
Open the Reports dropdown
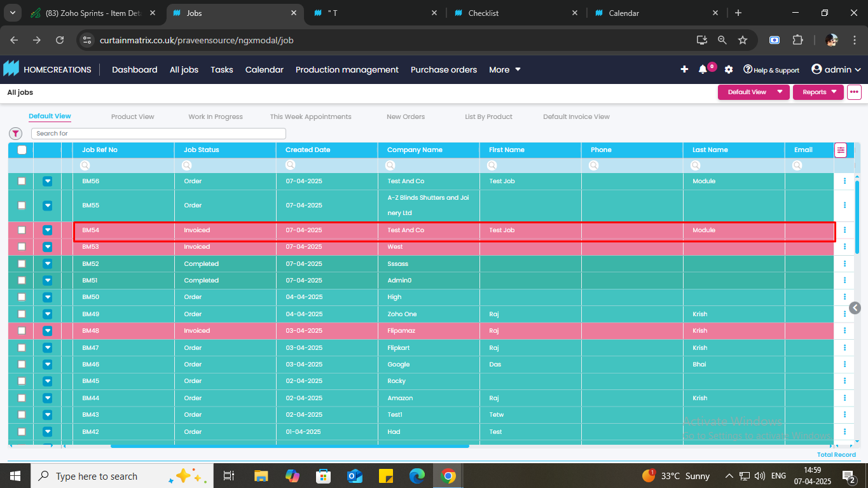818,92
